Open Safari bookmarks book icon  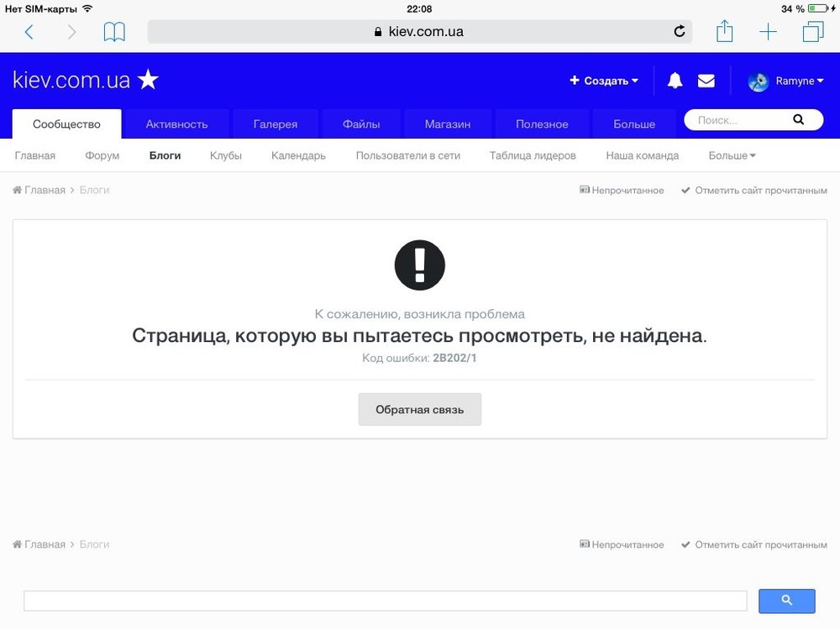click(x=114, y=32)
